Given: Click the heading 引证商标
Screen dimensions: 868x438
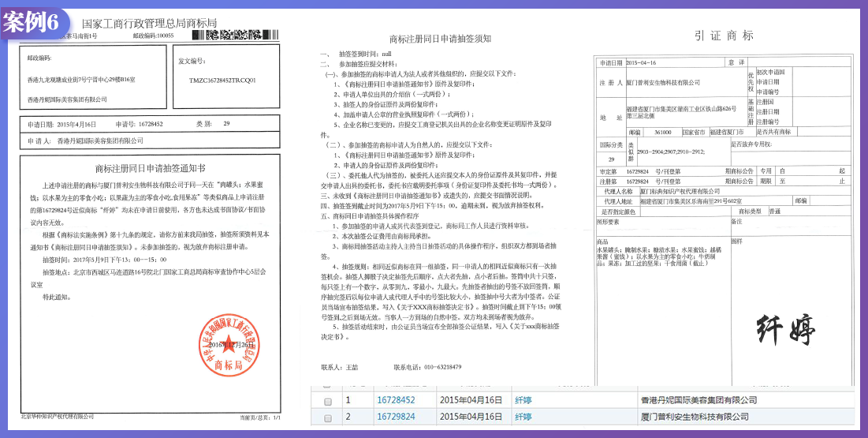Looking at the screenshot, I should (724, 36).
